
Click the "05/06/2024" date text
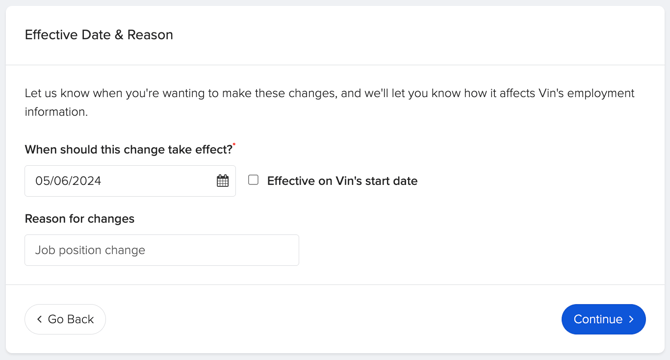click(x=68, y=181)
